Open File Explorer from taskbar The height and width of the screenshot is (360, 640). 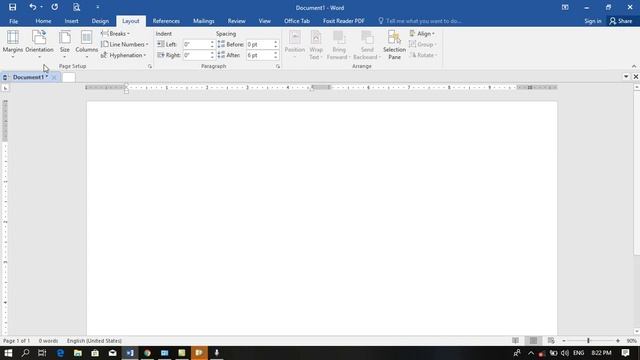point(78,353)
